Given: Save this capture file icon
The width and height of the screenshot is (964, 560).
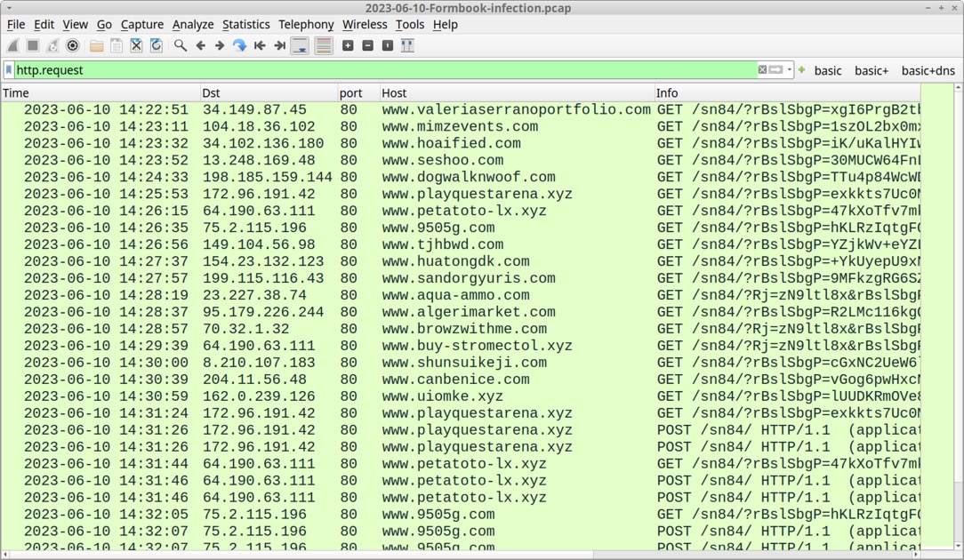Looking at the screenshot, I should pyautogui.click(x=116, y=45).
